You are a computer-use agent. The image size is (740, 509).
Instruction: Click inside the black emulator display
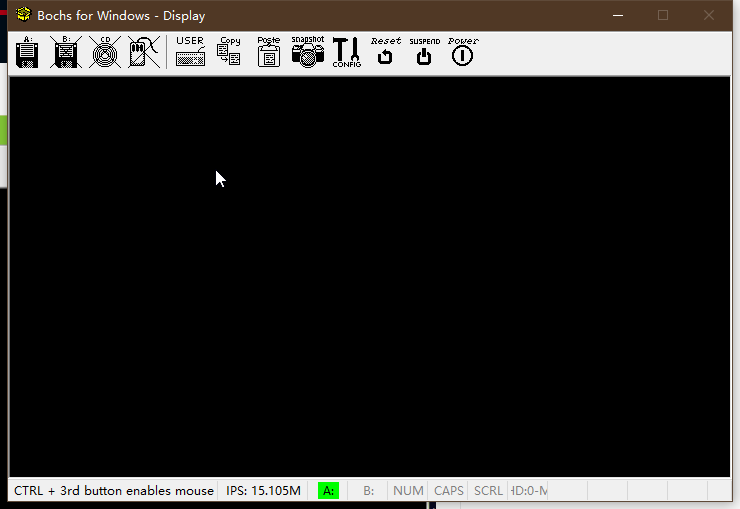click(x=370, y=276)
